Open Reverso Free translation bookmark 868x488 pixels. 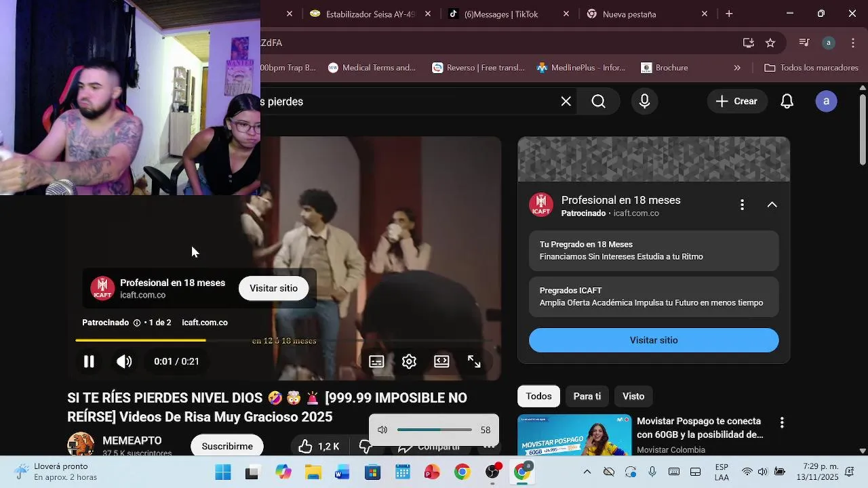pyautogui.click(x=479, y=68)
